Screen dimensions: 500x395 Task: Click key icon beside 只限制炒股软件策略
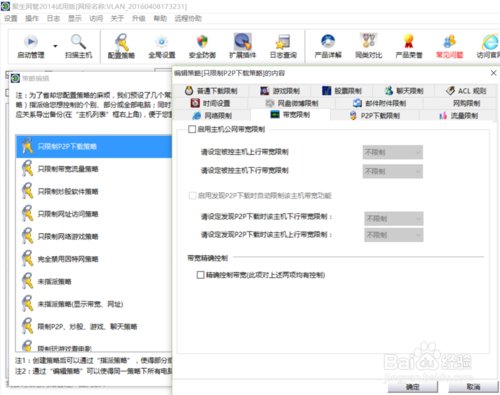click(27, 191)
